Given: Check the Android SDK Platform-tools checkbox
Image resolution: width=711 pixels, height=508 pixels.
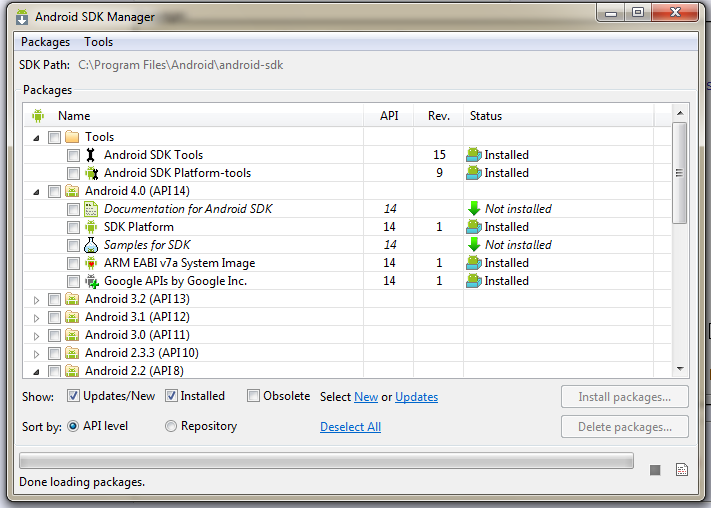Looking at the screenshot, I should tap(73, 173).
